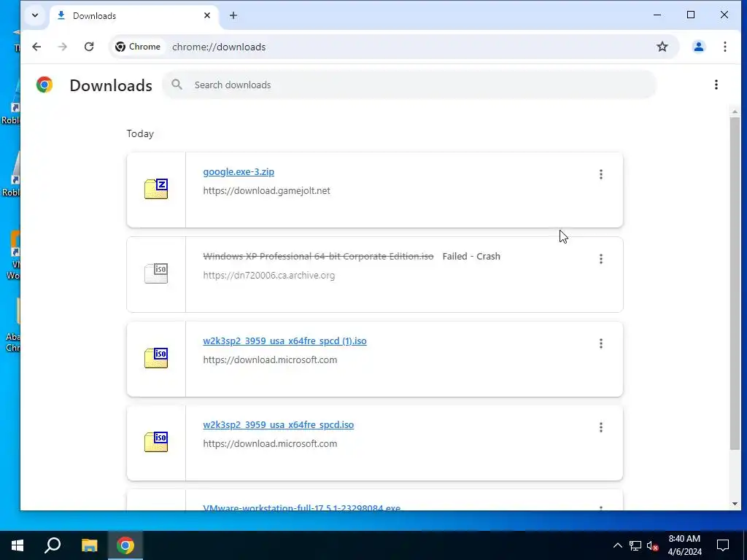Open more actions for w2k3sp2_3959_usa_x64fre_spcd.iso

pos(601,427)
